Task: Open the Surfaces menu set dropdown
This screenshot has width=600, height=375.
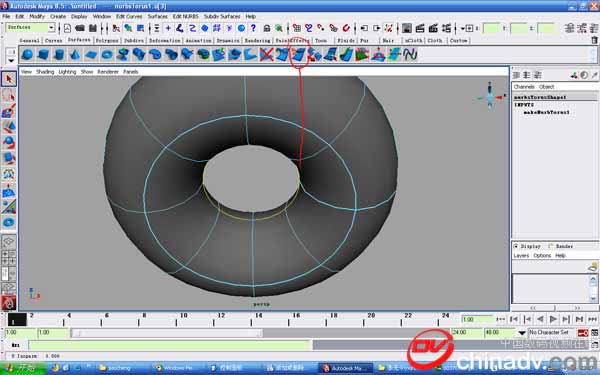Action: (x=51, y=28)
